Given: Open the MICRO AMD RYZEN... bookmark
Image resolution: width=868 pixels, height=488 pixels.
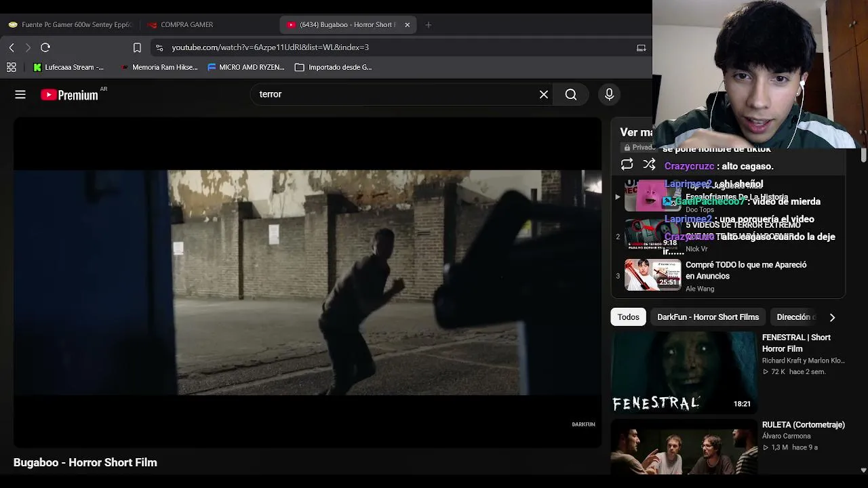Looking at the screenshot, I should coord(246,67).
